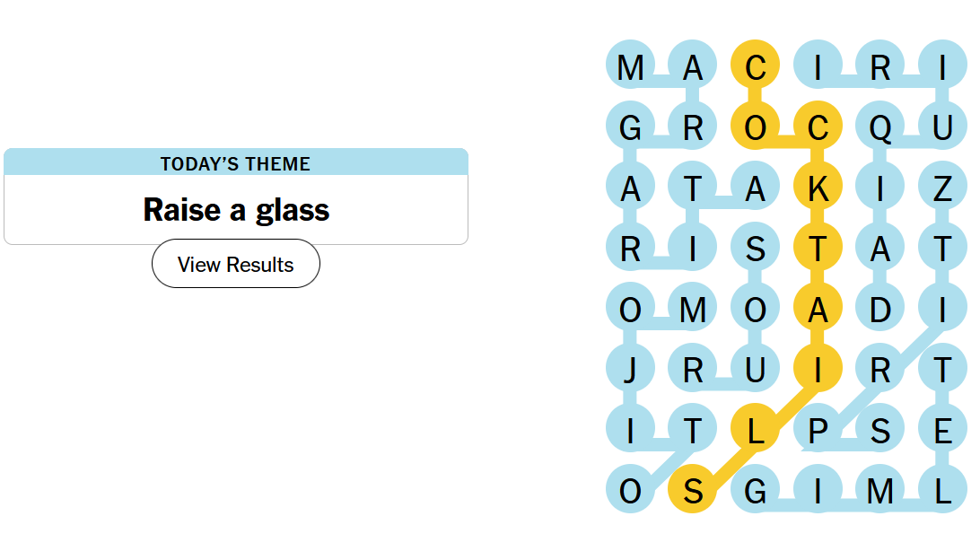Select the blue letter L tile

click(x=941, y=491)
